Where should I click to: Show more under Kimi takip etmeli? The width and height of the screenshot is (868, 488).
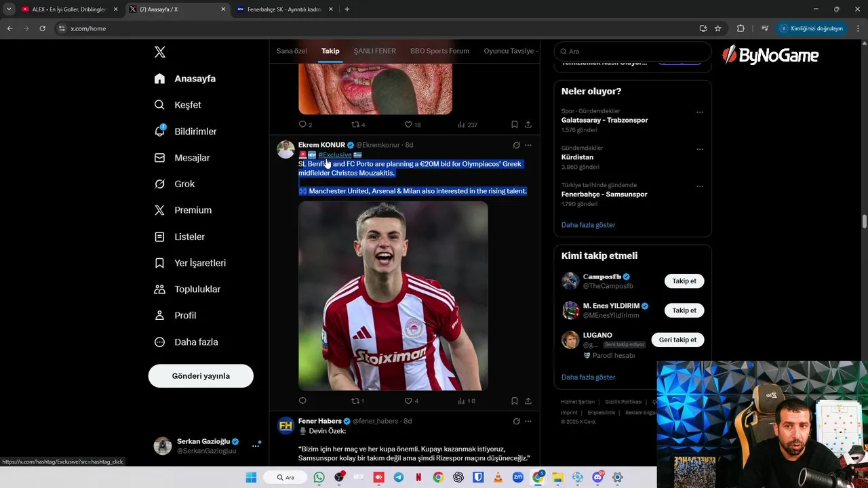[588, 378]
